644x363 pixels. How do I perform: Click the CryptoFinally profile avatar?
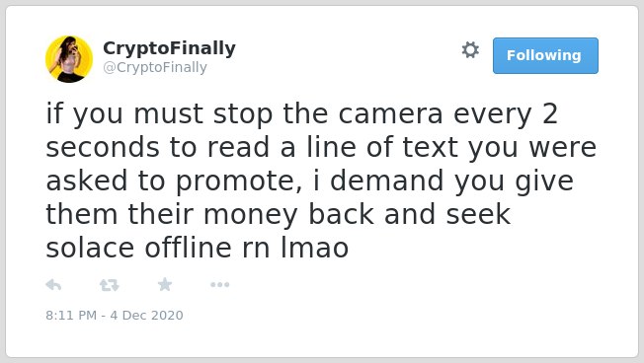(x=69, y=59)
